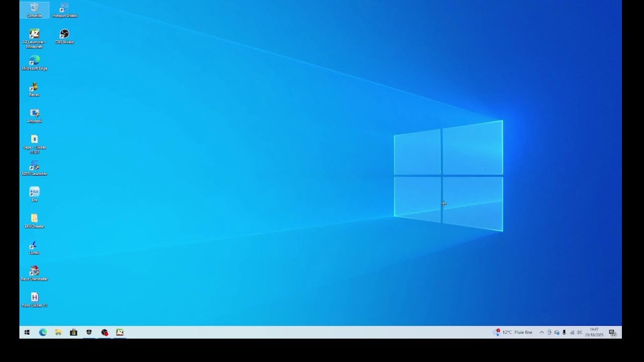Open the volume speaker tray icon
644x362 pixels.
579,332
